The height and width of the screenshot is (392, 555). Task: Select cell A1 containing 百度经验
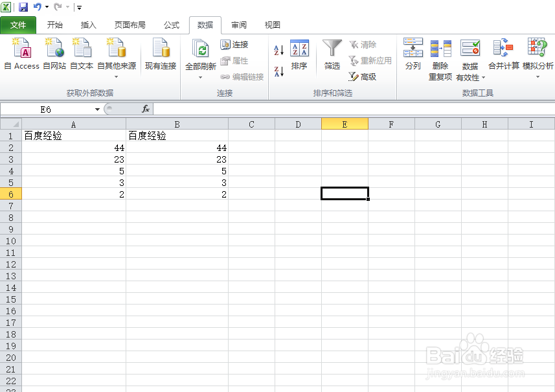coord(74,135)
